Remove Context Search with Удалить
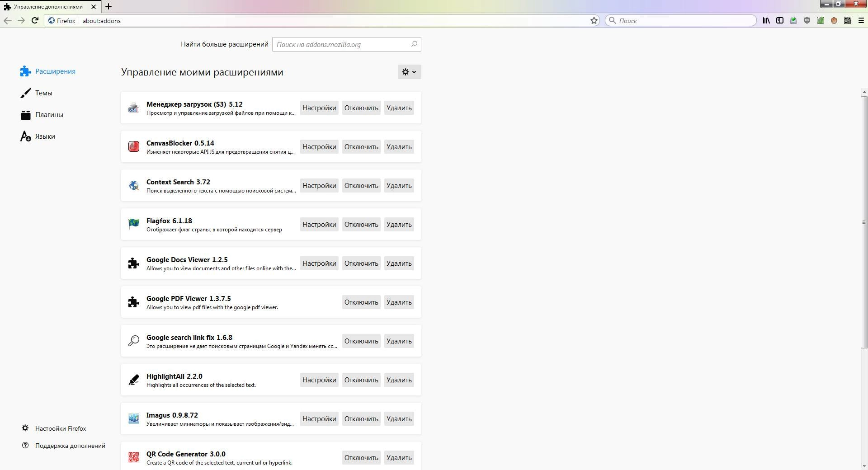Viewport: 868px width, 470px height. (x=399, y=185)
